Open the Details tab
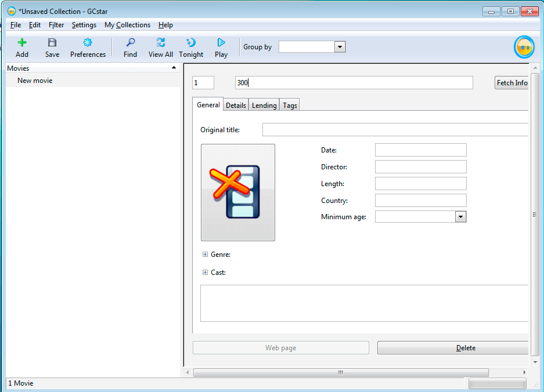544x392 pixels. (x=235, y=105)
